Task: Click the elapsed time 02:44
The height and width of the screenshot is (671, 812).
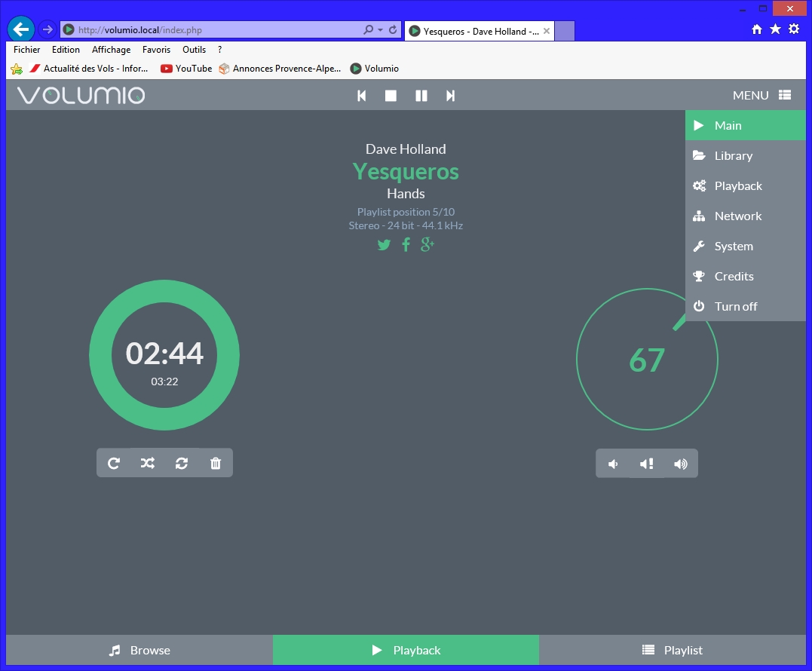Action: (164, 353)
